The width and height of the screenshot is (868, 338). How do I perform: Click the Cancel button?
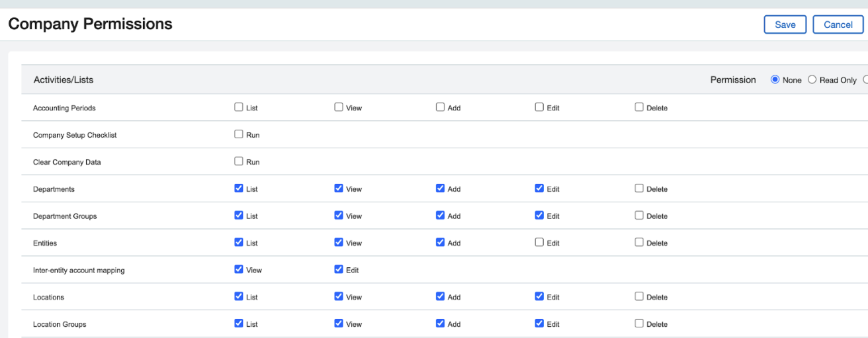point(838,24)
